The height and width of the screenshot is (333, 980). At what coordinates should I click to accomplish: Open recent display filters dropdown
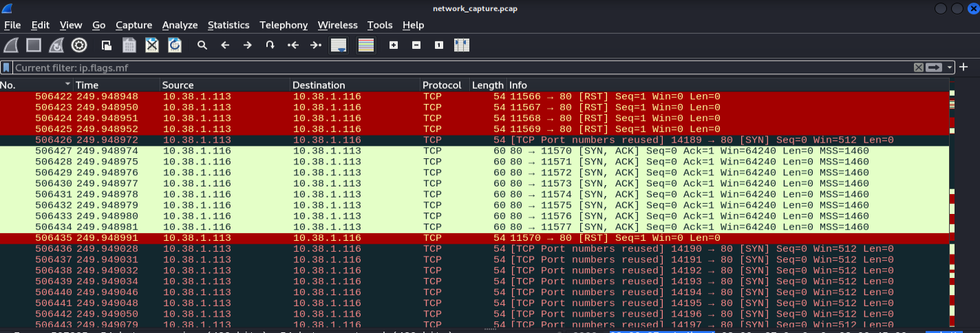coord(950,67)
